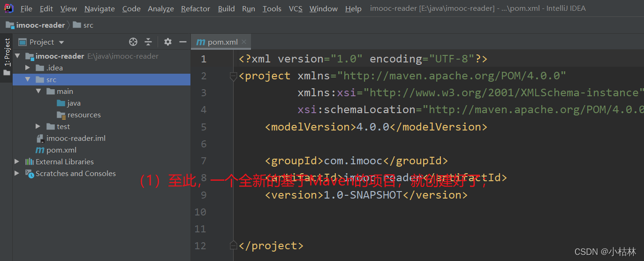The width and height of the screenshot is (644, 261).
Task: Open the Project view dropdown
Action: click(x=41, y=42)
